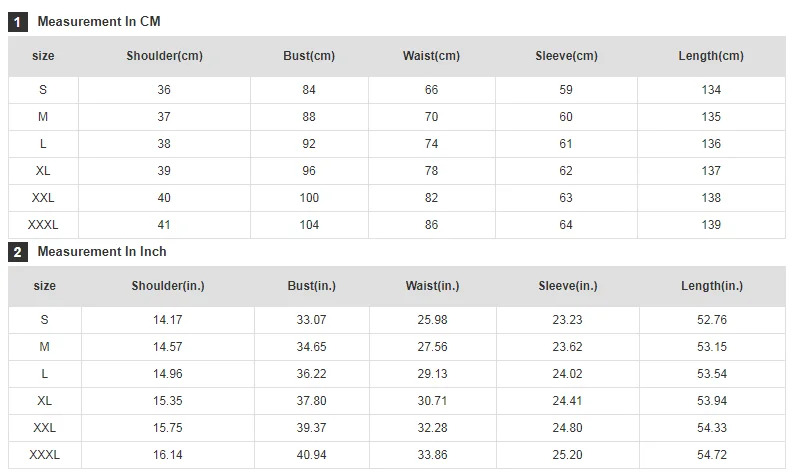Click the waist value 29.13 for size L
Screen dimensions: 788x472
coord(432,374)
